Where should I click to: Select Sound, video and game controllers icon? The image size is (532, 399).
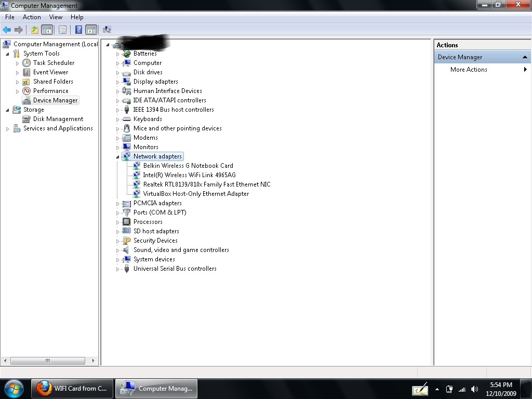point(126,250)
